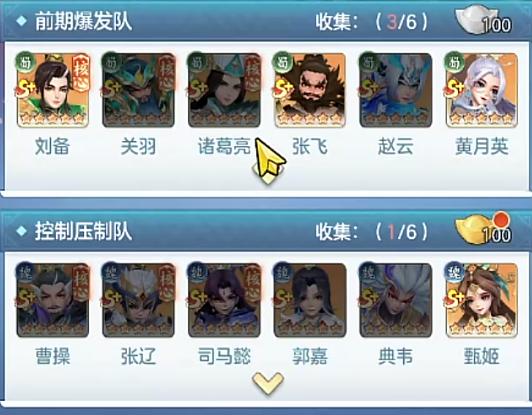
Task: Open the 关羽 hero card
Action: pos(138,90)
